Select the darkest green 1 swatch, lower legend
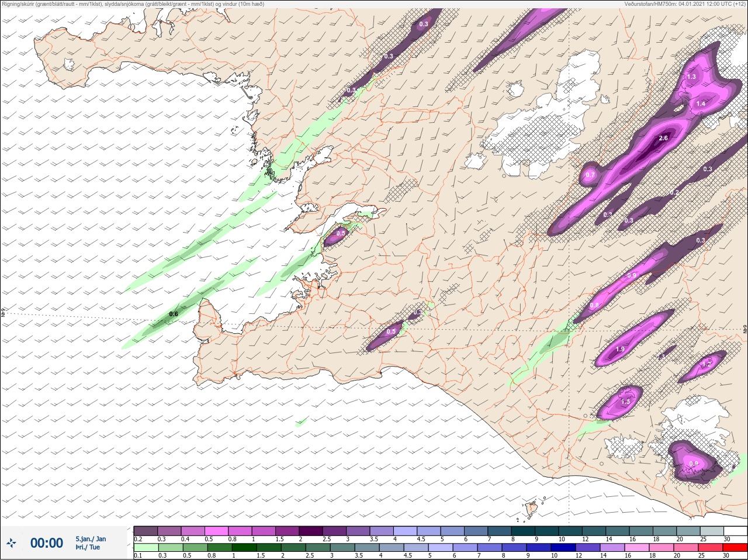Image resolution: width=748 pixels, height=560 pixels. point(244,548)
